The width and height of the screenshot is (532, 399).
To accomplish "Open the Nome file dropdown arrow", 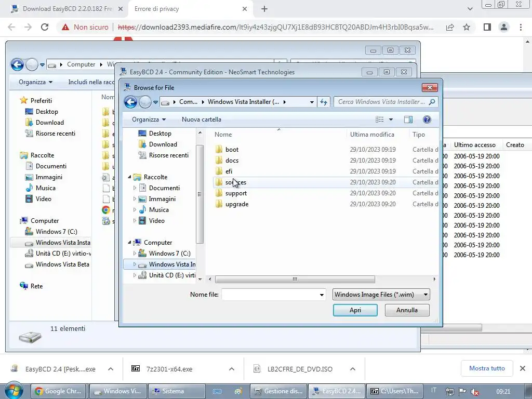I will (322, 295).
